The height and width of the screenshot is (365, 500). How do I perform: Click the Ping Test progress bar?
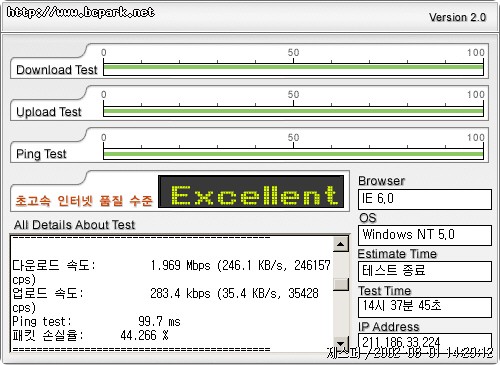point(293,154)
